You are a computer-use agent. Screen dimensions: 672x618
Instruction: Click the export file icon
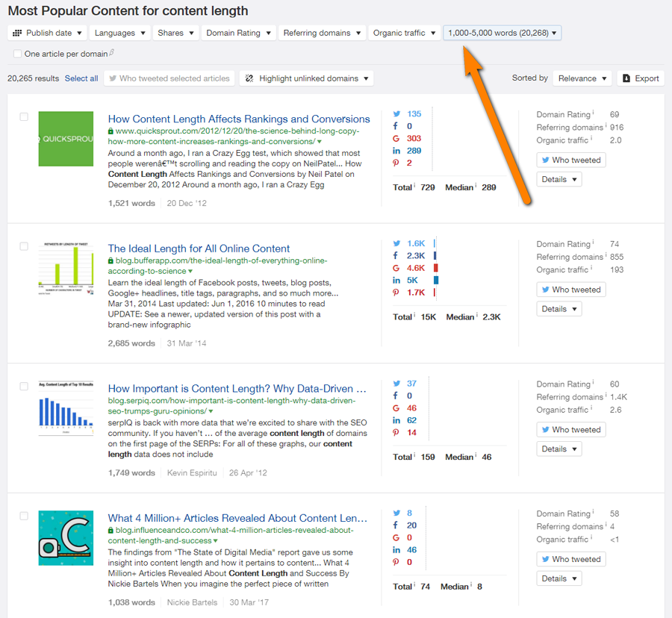tap(626, 78)
